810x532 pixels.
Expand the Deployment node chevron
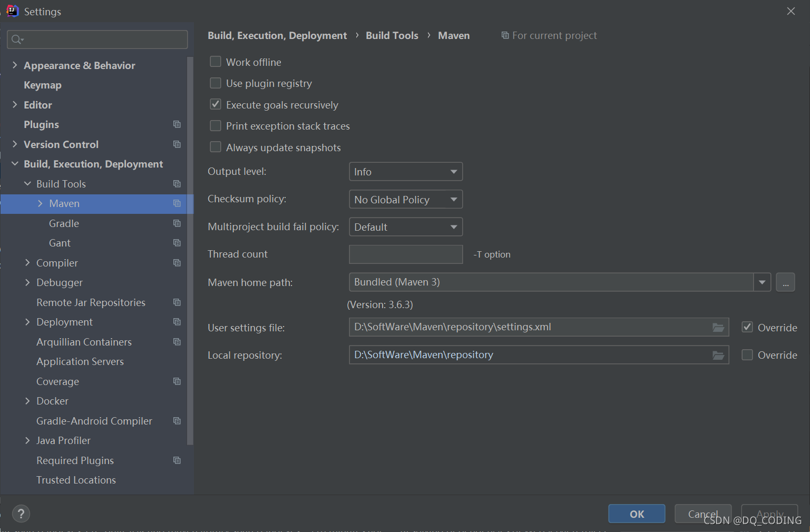[27, 322]
